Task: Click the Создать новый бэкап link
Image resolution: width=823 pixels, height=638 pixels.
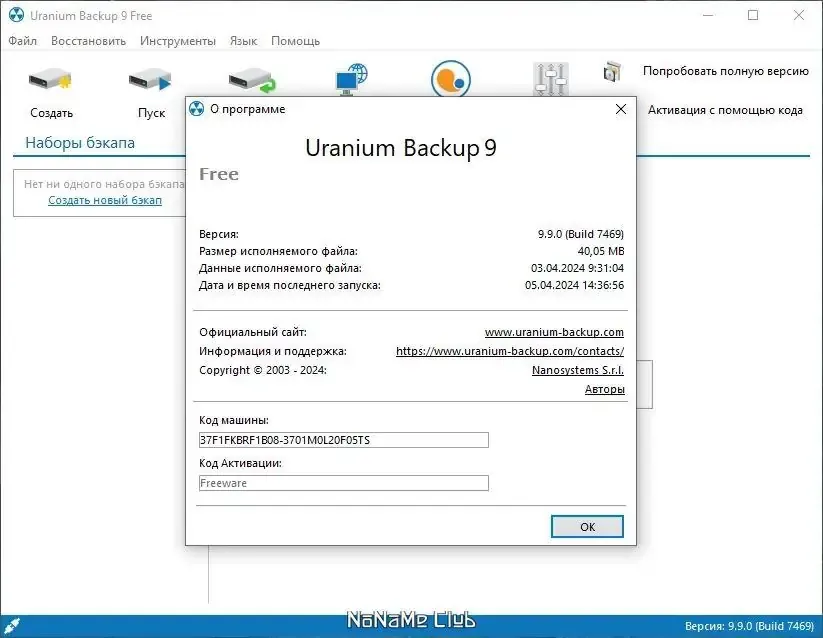Action: pyautogui.click(x=105, y=200)
